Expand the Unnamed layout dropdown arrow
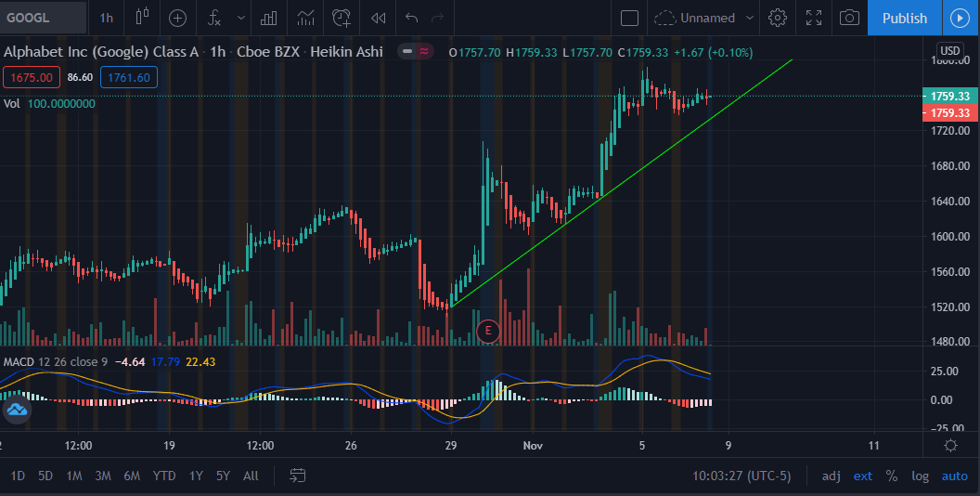980x496 pixels. (750, 19)
